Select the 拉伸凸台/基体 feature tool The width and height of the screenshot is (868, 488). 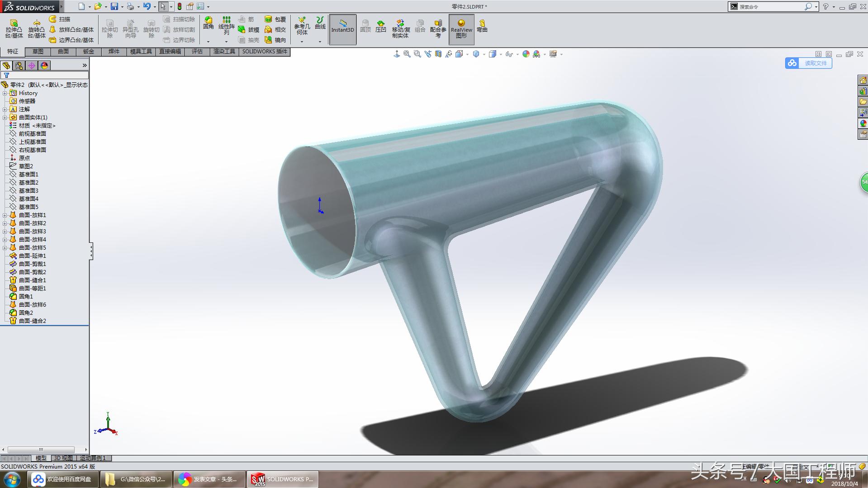click(x=15, y=28)
